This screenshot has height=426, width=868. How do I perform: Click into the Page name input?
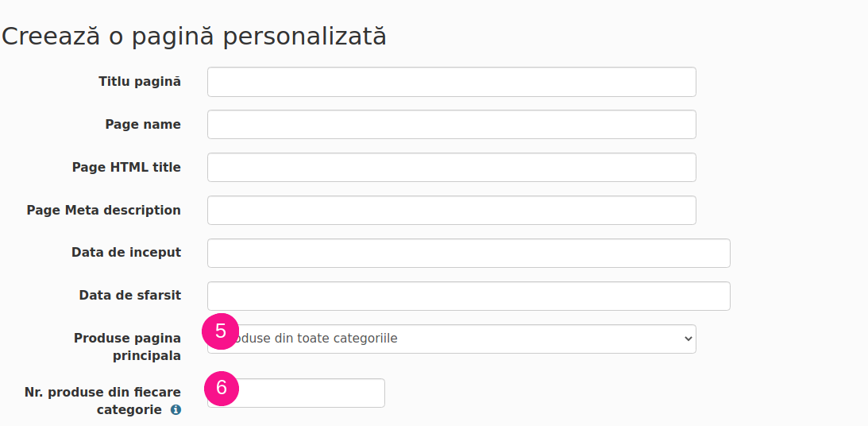pyautogui.click(x=452, y=125)
